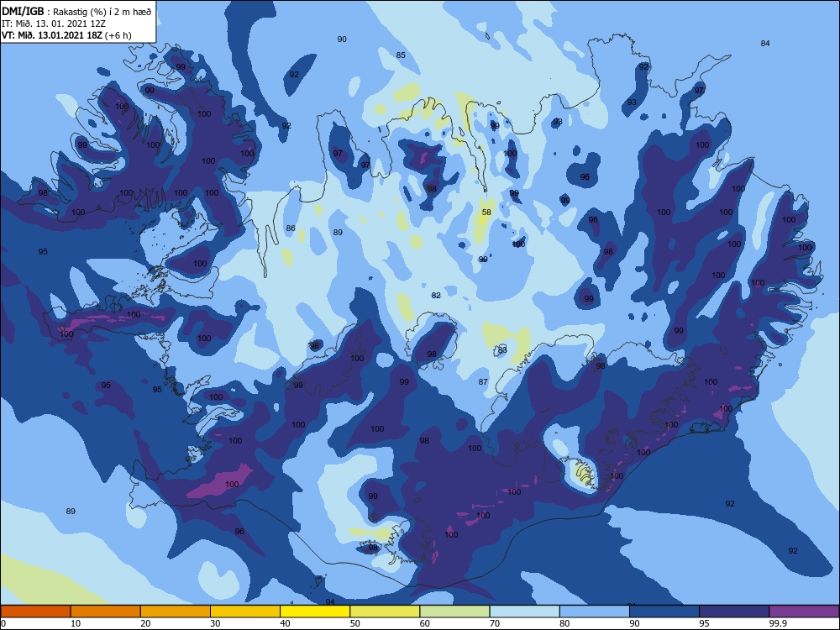Click the map value 94 at the bottom edge
This screenshot has width=840, height=630.
(330, 602)
